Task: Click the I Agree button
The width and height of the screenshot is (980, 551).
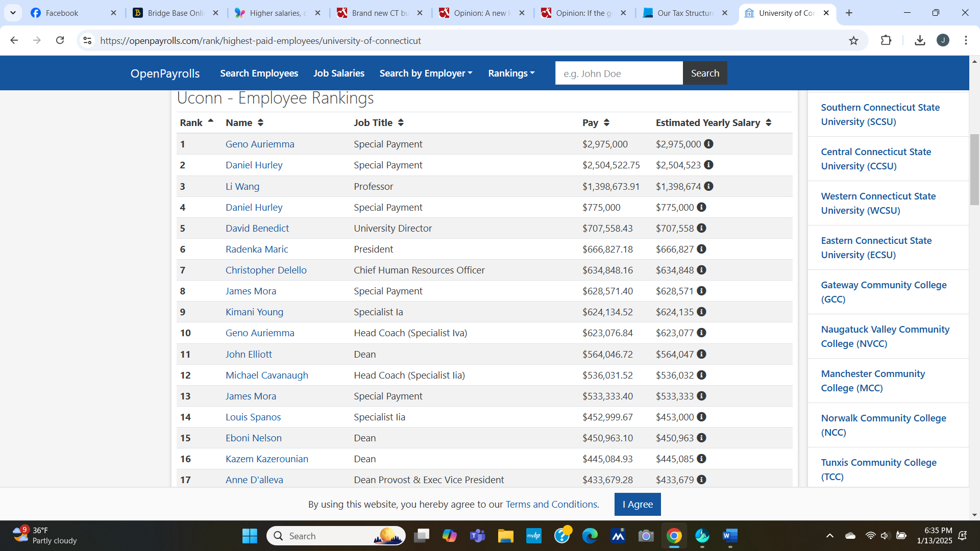Action: [637, 504]
